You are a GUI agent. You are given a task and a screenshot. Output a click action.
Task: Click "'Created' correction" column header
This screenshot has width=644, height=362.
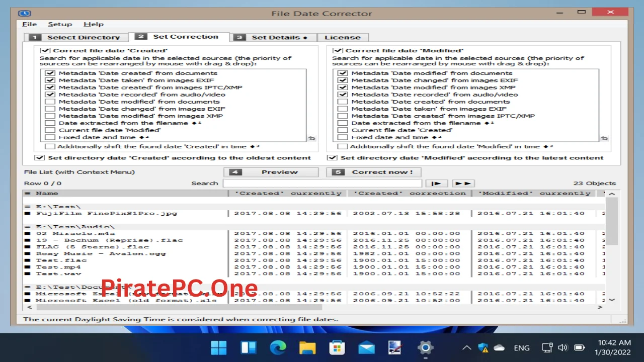(410, 193)
